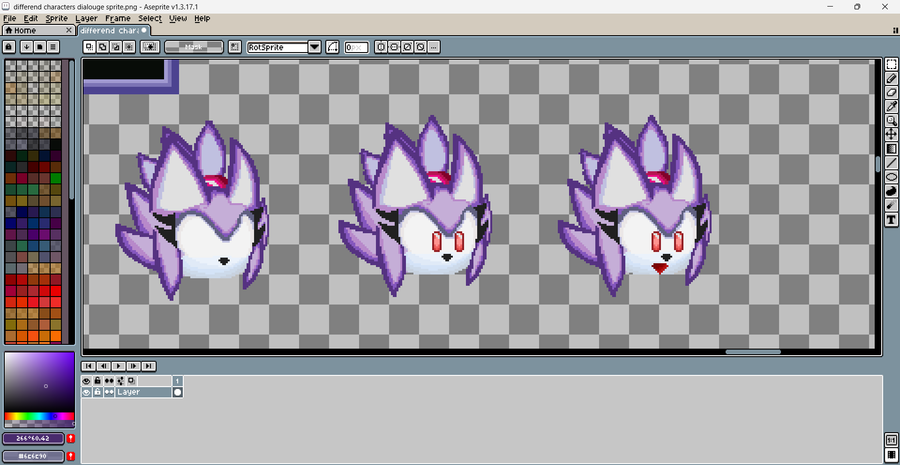Click the palette presets icon
The width and height of the screenshot is (900, 465).
(40, 46)
